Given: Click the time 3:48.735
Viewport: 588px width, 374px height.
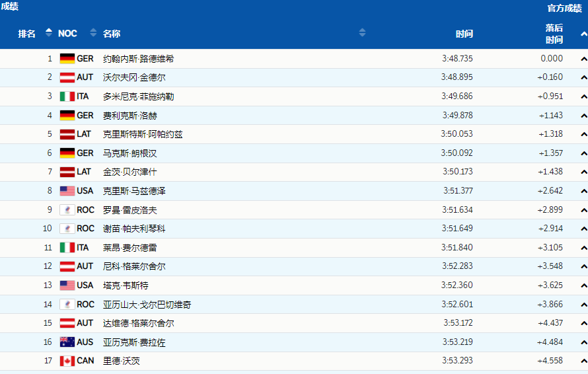Looking at the screenshot, I should point(457,59).
